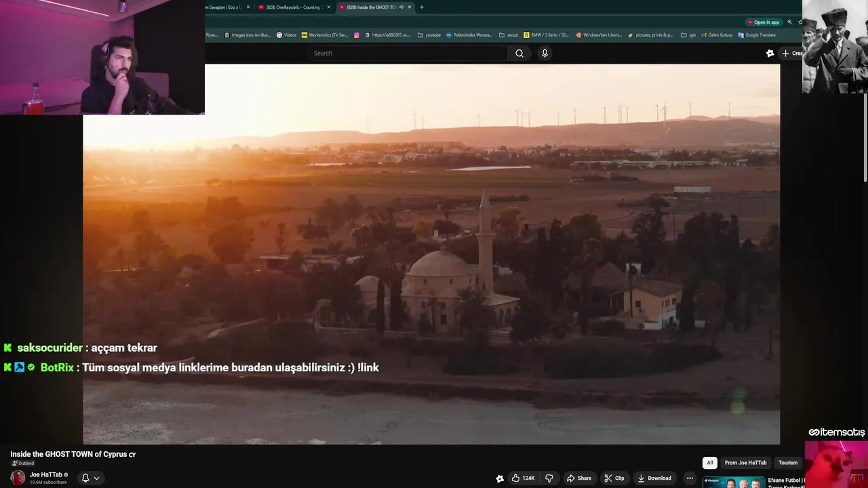The image size is (868, 488).
Task: Click the sparkle icon left of Create
Action: pos(770,53)
